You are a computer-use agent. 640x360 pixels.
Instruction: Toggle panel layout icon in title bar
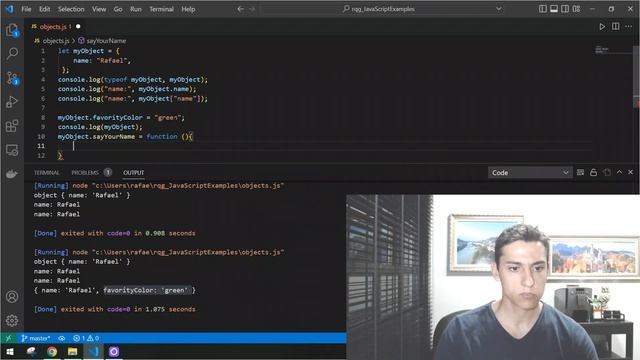pos(554,9)
